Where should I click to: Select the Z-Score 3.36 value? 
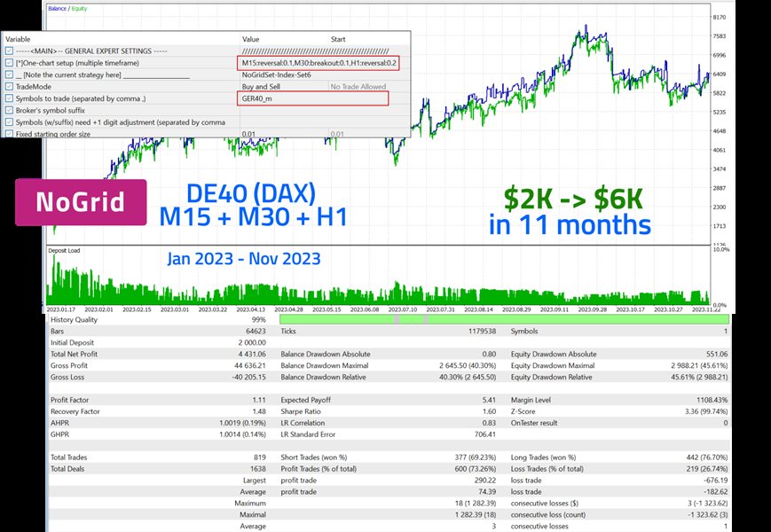706,411
